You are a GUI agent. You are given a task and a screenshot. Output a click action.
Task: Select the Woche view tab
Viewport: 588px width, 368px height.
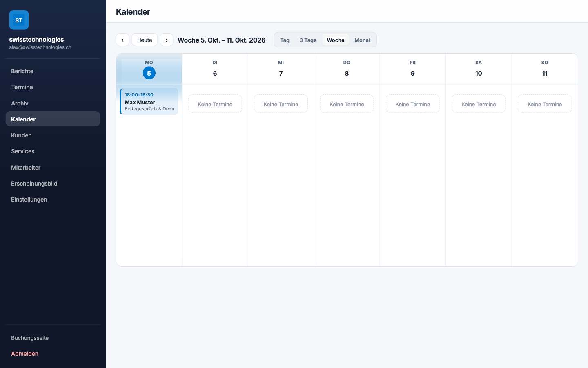click(336, 40)
